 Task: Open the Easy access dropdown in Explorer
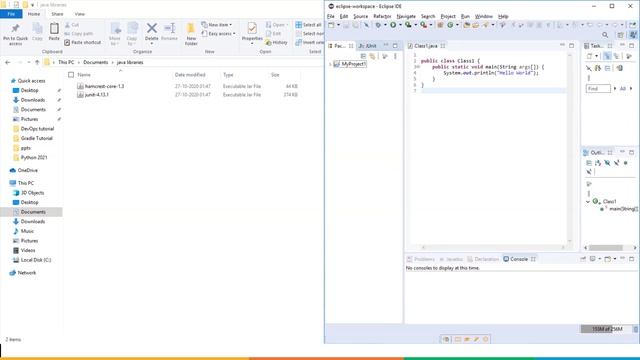click(x=219, y=34)
